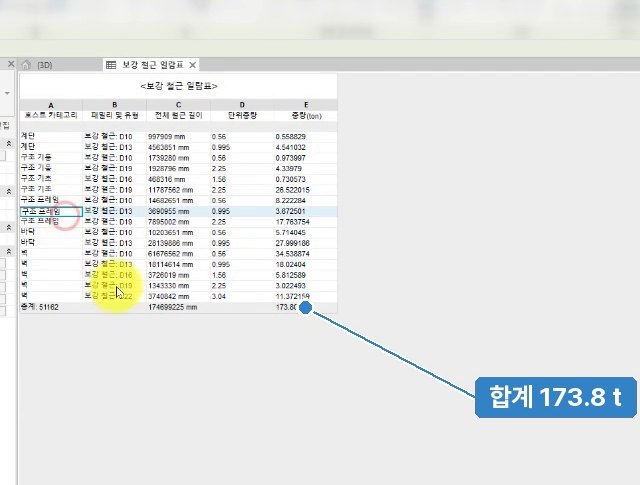Collapse the topmost chevron section in left panel
This screenshot has height=485, width=640.
click(x=9, y=144)
